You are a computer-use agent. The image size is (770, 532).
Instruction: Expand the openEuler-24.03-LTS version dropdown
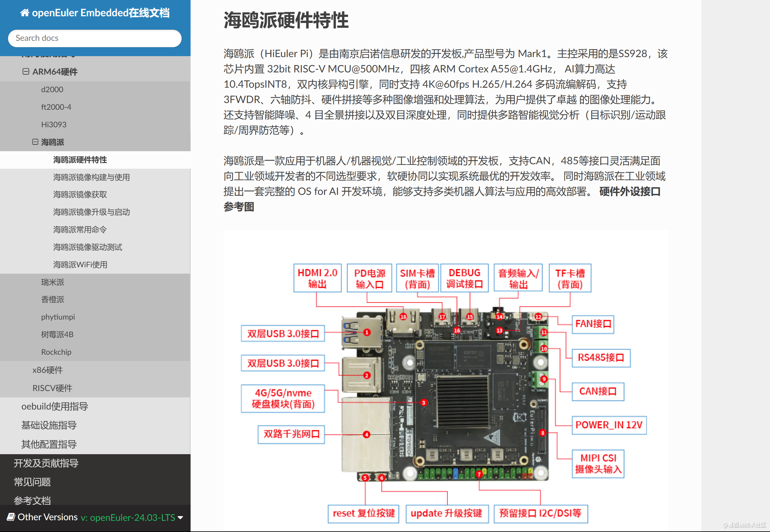pyautogui.click(x=132, y=518)
